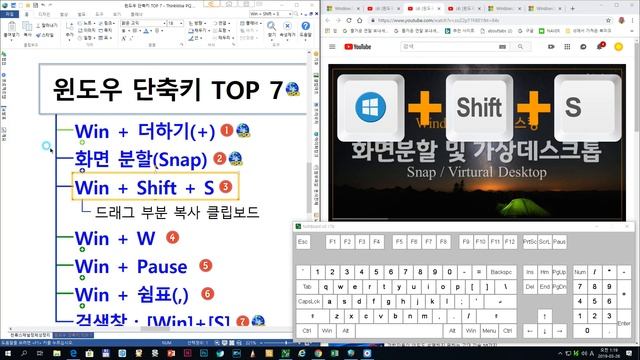Open hyperlink globe on Win + 더하기(+) node
This screenshot has width=640, height=360.
(x=243, y=131)
